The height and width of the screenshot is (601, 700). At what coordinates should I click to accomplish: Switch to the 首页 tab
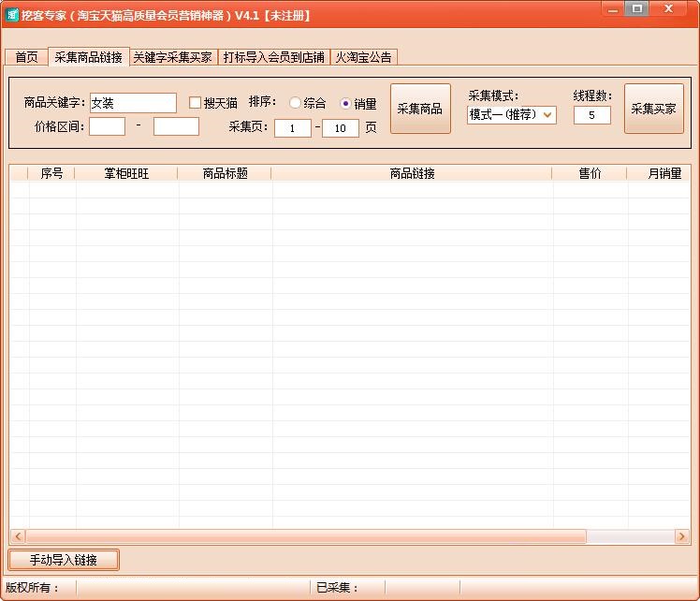(x=26, y=57)
